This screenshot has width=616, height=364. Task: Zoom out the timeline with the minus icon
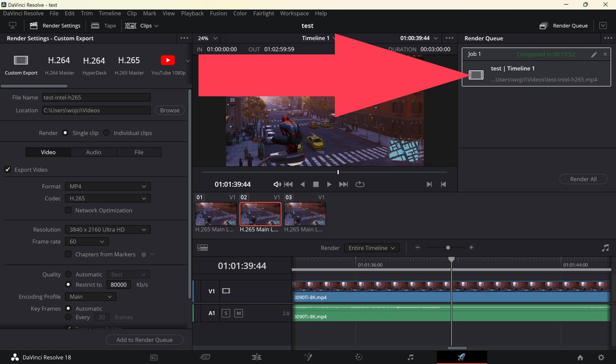coord(418,248)
